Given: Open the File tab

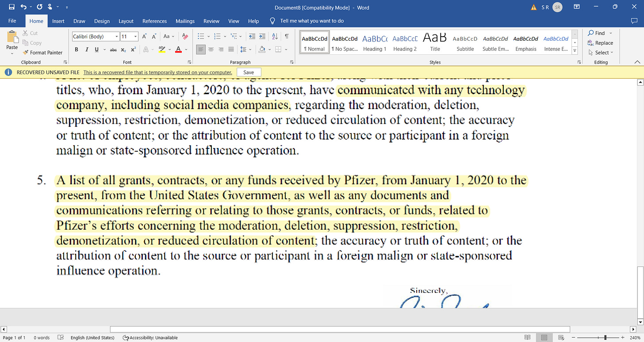Looking at the screenshot, I should point(12,21).
